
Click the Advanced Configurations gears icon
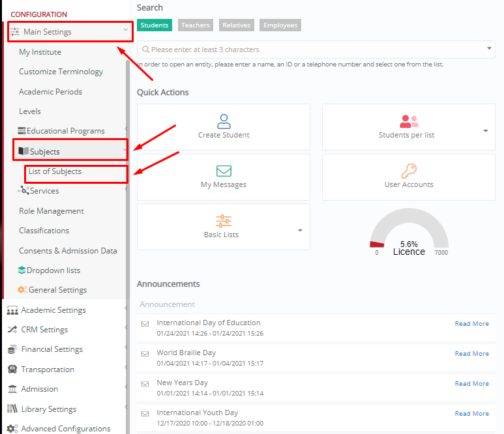(12, 428)
